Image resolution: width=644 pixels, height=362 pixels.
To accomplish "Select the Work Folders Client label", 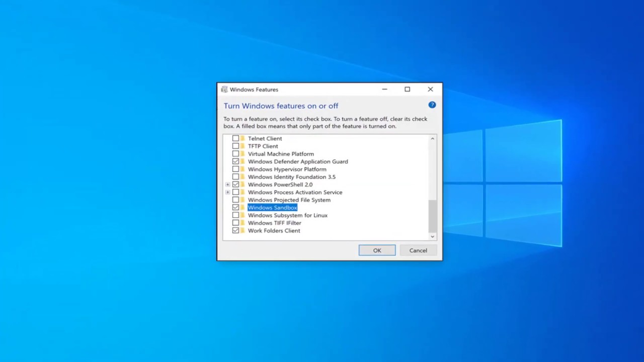I will coord(274,231).
